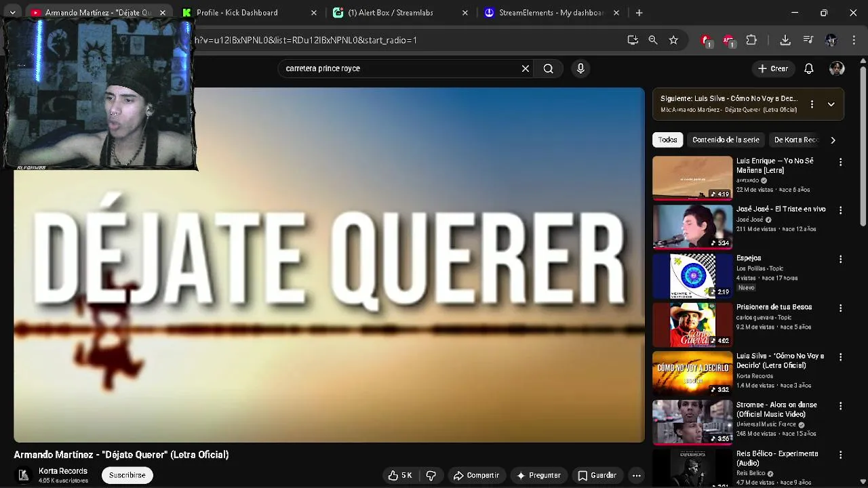Open Korta Records channel avatar
The width and height of the screenshot is (868, 488).
coord(24,475)
